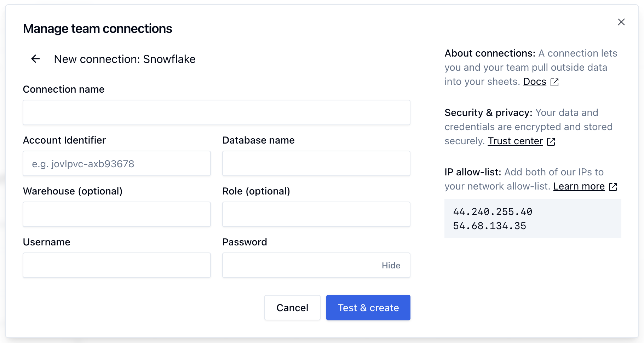Screen dimensions: 644x343
Task: Click into the Account Identifier field
Action: 116,163
